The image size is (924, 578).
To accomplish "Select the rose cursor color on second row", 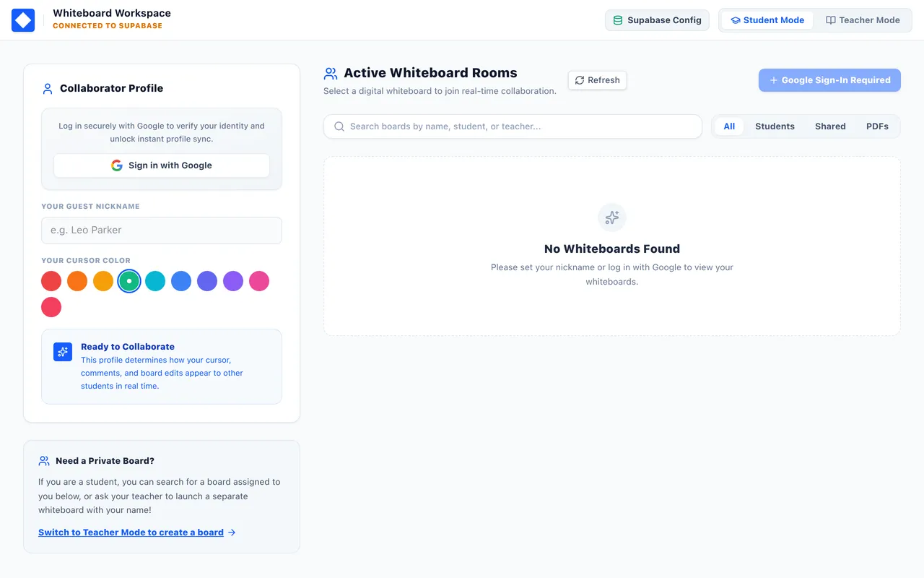I will [x=51, y=307].
